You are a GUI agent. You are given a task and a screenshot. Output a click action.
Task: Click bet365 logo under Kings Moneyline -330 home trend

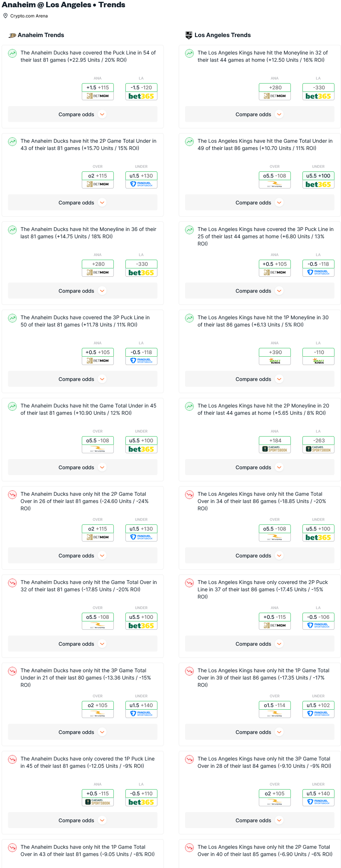point(318,96)
